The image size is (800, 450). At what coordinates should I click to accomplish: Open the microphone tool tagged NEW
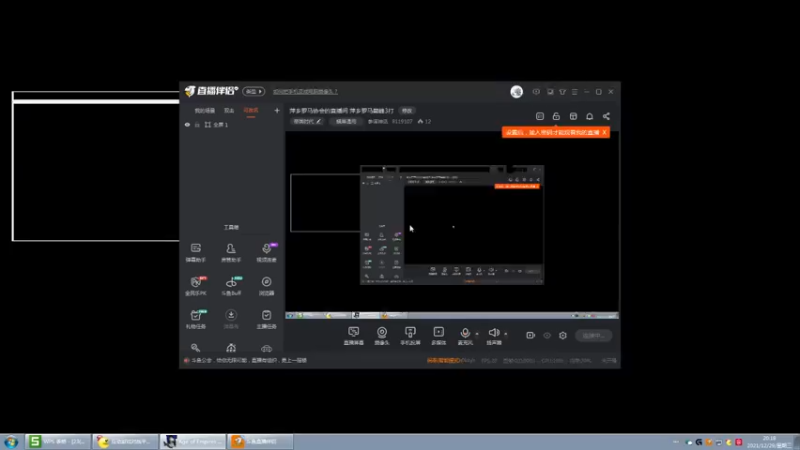click(x=266, y=253)
